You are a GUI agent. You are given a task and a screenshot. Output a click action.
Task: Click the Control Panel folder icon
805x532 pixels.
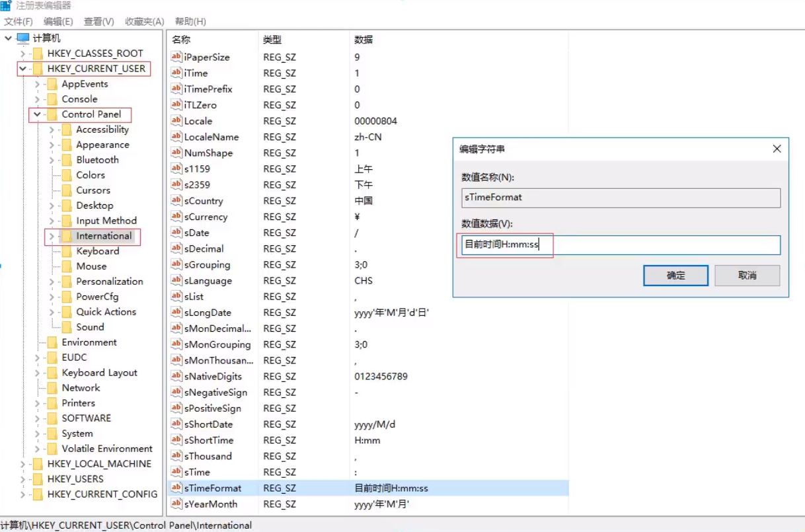click(x=52, y=114)
